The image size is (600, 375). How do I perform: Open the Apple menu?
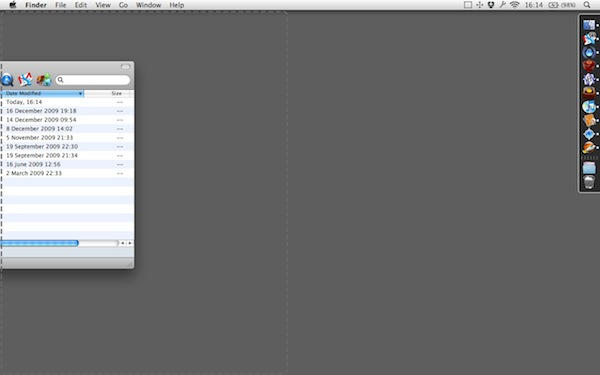13,5
